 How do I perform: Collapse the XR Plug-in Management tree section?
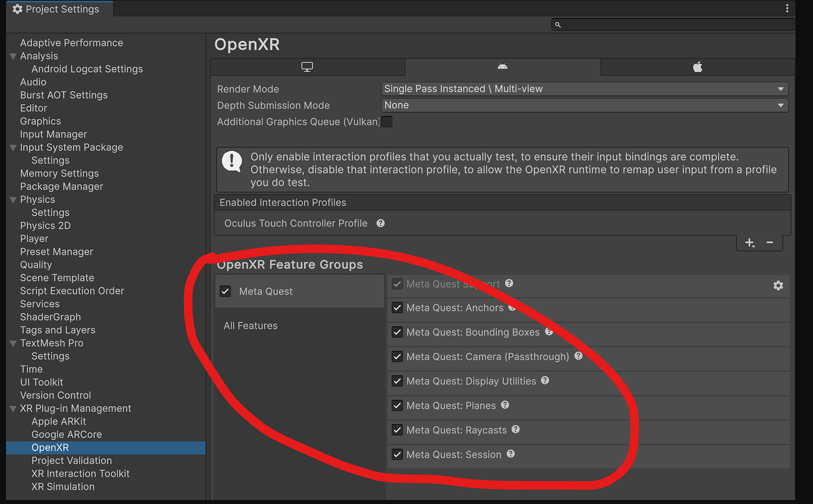pos(13,408)
